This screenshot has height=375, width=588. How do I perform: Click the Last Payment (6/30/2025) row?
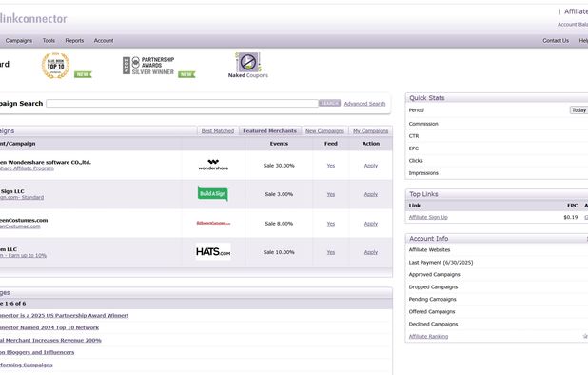pyautogui.click(x=497, y=263)
